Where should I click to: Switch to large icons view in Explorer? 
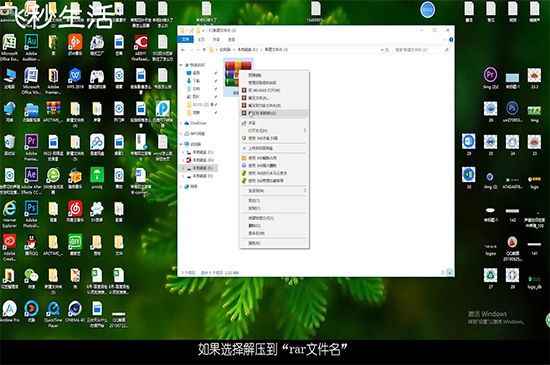450,272
